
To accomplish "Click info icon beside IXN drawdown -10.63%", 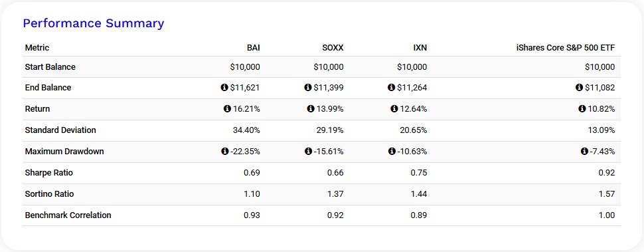I will click(x=392, y=152).
